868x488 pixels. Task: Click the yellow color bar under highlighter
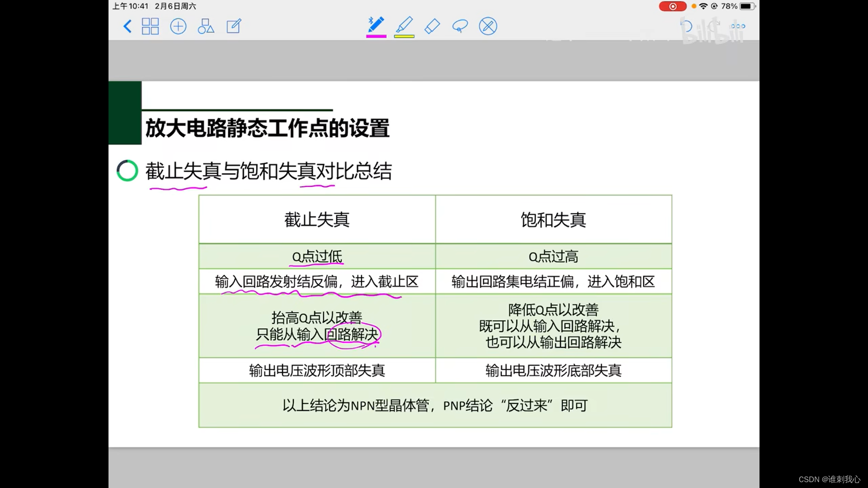404,36
